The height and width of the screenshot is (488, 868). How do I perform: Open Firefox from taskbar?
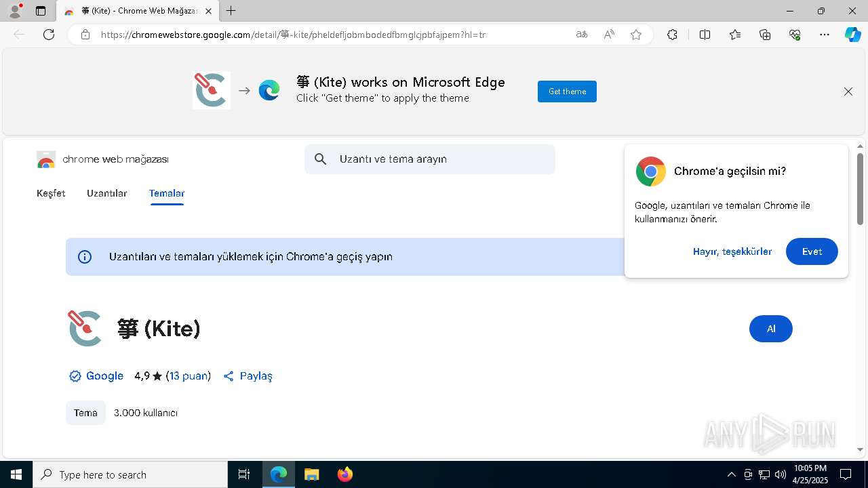[x=344, y=474]
